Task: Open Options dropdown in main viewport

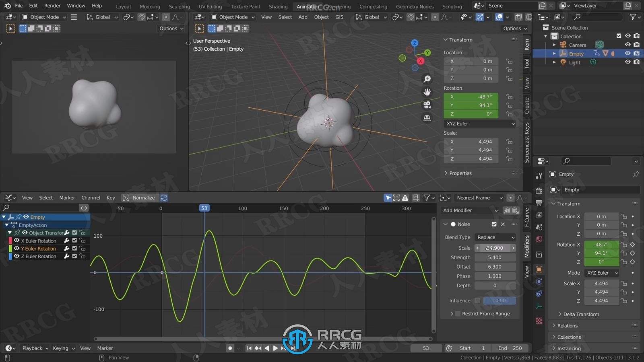Action: 515,28
